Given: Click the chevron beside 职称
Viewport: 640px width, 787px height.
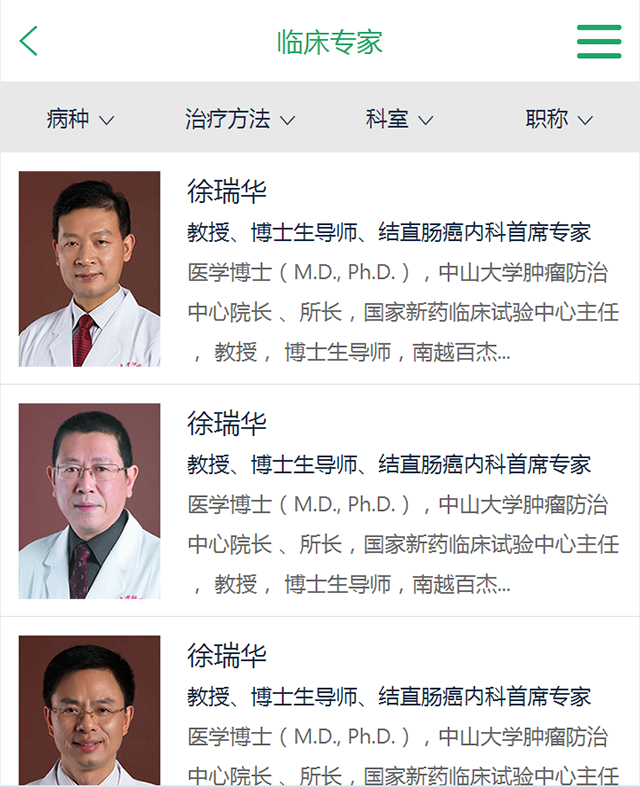Looking at the screenshot, I should 585,120.
